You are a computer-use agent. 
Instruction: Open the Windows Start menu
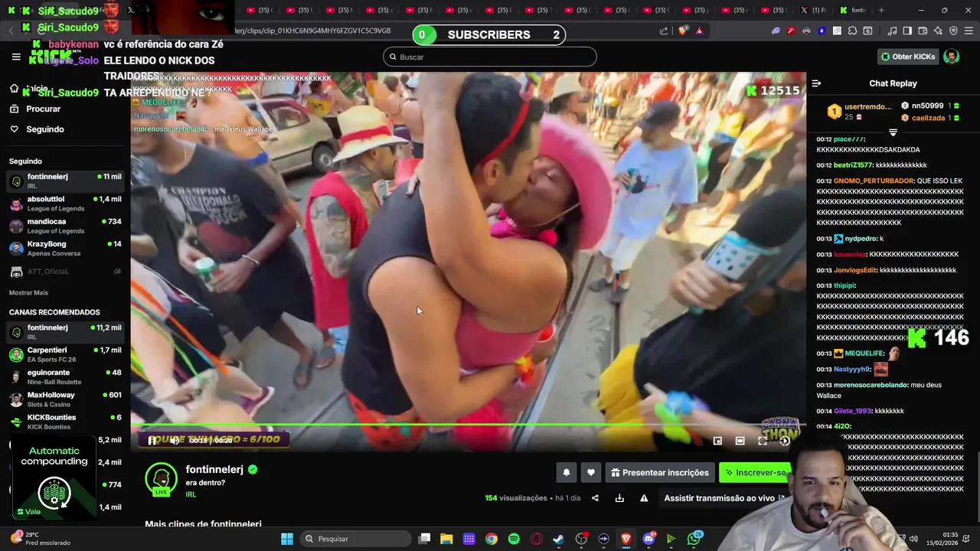coord(286,539)
